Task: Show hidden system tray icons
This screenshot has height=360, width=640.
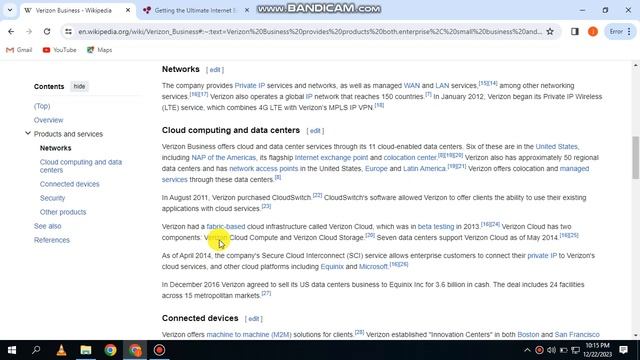Action: (527, 350)
